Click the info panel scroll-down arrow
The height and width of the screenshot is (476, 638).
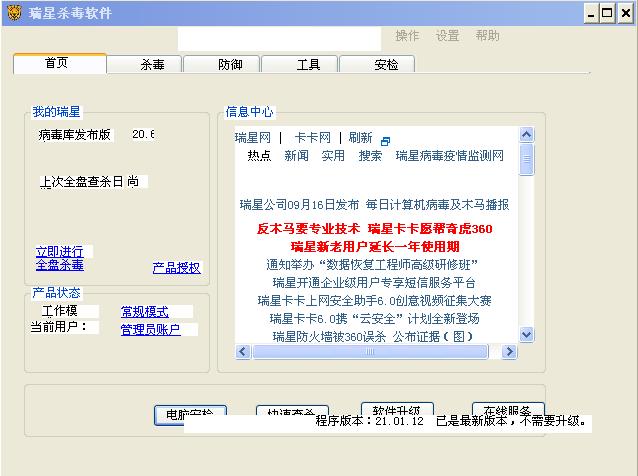[x=527, y=335]
